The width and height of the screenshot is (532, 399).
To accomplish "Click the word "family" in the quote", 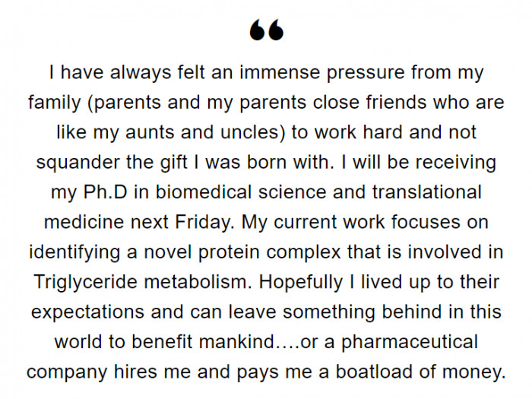I will click(55, 103).
